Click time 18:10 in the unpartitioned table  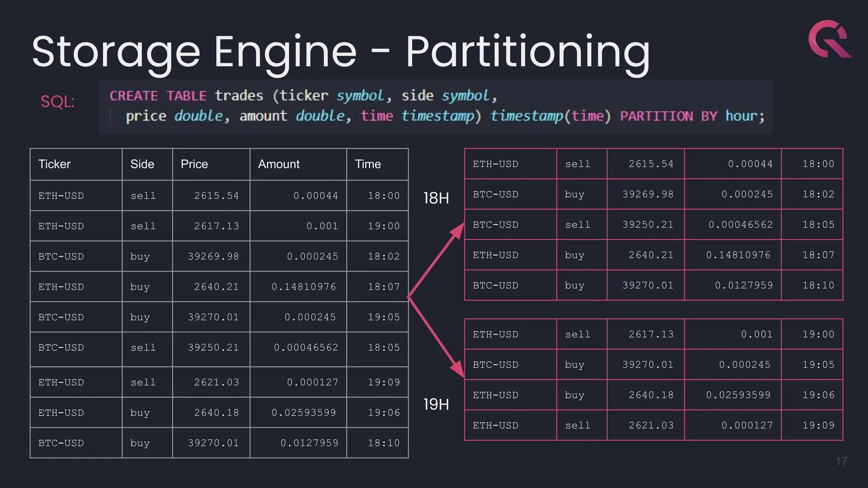pyautogui.click(x=384, y=443)
